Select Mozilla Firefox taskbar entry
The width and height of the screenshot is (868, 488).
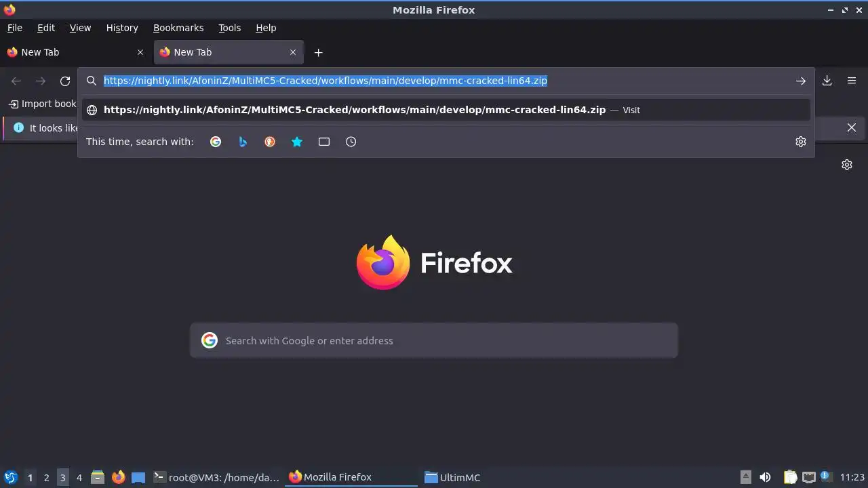(352, 477)
